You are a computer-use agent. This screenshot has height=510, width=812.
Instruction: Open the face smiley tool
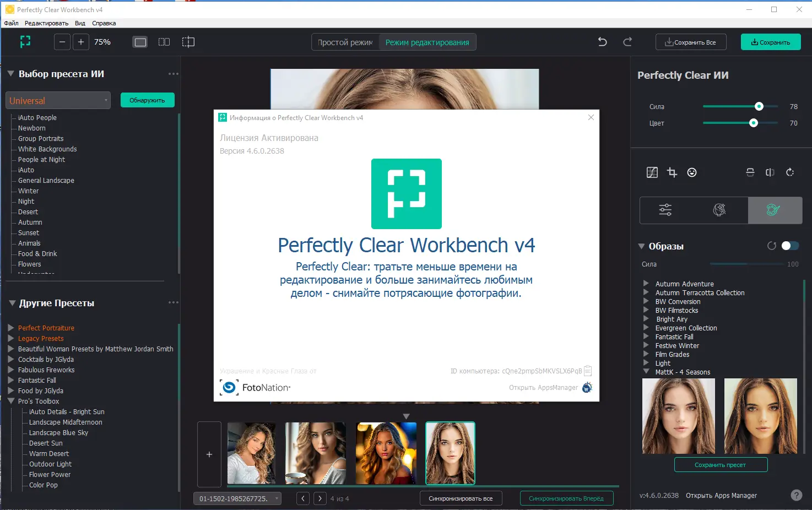[692, 172]
